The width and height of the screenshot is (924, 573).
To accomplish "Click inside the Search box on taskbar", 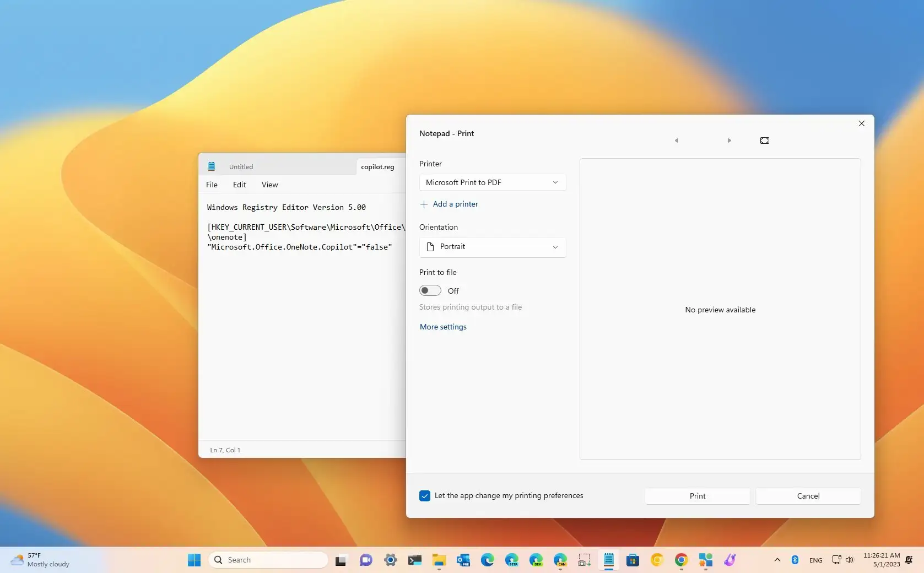I will [268, 559].
